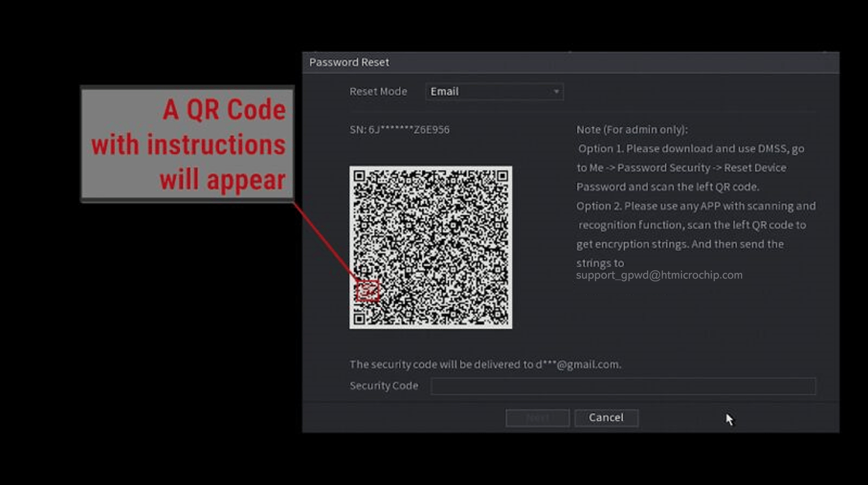Click the delivery notice above Security Code

tap(485, 364)
